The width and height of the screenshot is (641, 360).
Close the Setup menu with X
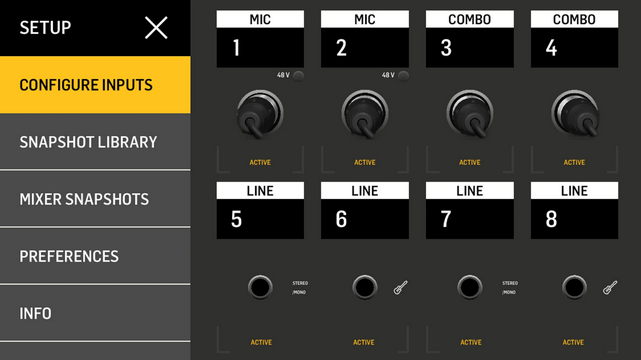[156, 28]
